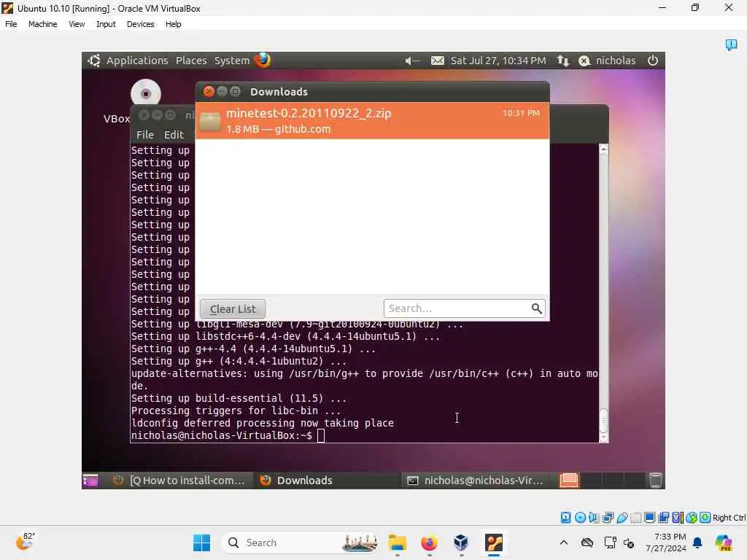The height and width of the screenshot is (560, 747).
Task: Open the VirtualBox Devices menu
Action: click(140, 24)
